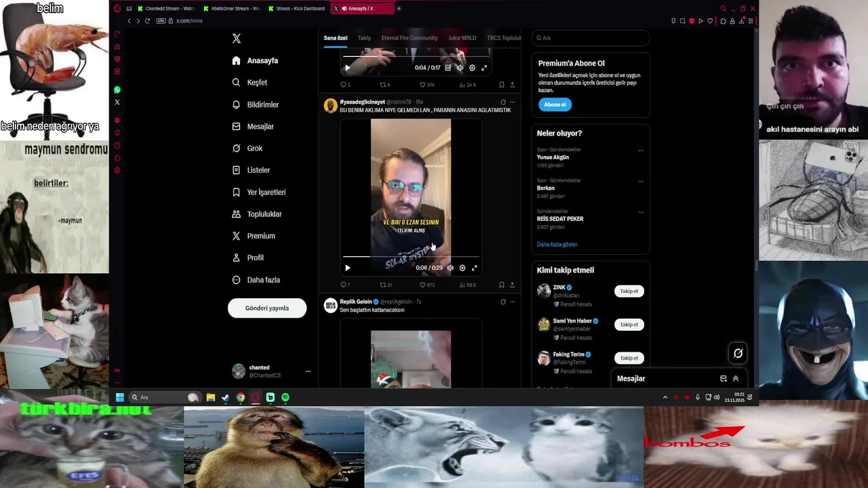Viewport: 868px width, 488px height.
Task: Bookmark the top post with 374 likes
Action: click(502, 85)
